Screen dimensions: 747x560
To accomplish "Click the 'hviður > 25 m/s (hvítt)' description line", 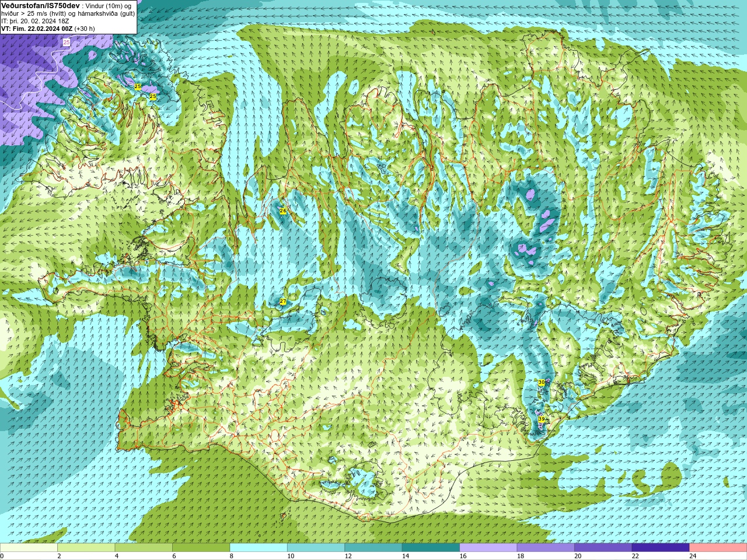I will pyautogui.click(x=68, y=13).
